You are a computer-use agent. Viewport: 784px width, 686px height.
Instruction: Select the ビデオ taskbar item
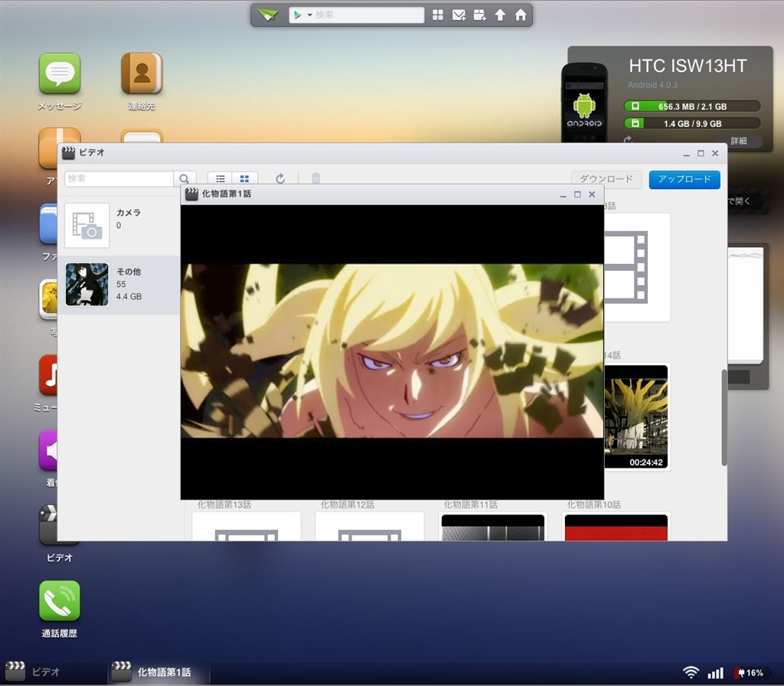pyautogui.click(x=33, y=672)
